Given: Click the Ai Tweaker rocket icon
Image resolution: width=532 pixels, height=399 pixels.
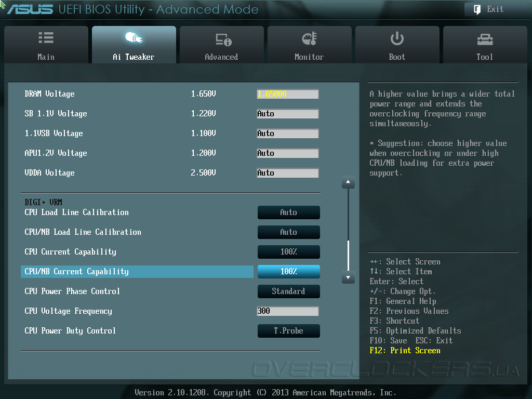Looking at the screenshot, I should point(134,37).
